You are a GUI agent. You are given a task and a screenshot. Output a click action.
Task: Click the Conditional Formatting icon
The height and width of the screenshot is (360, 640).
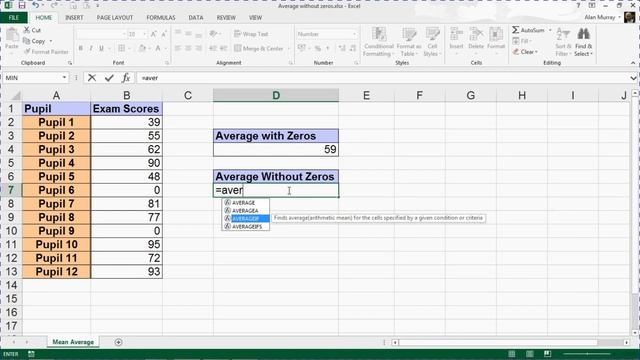(x=379, y=34)
